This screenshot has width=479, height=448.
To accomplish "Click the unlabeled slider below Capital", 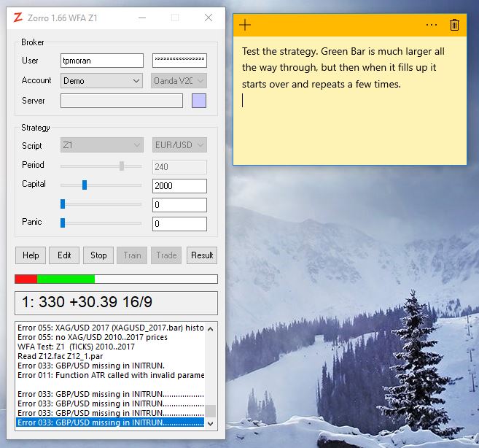I will click(63, 204).
